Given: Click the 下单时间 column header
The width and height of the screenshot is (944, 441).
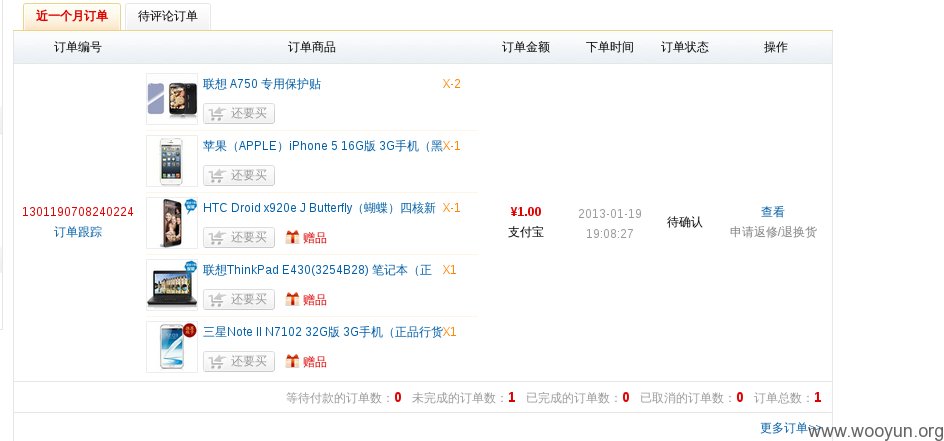Looking at the screenshot, I should 609,47.
